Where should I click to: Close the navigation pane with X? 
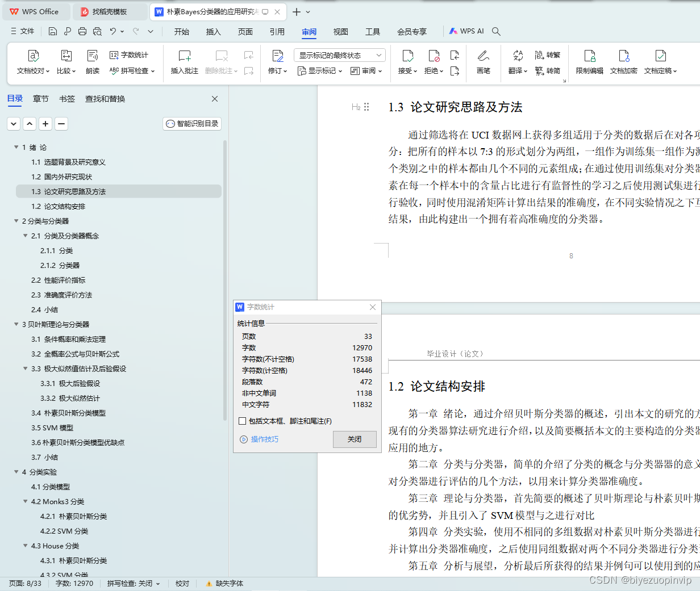coord(215,99)
